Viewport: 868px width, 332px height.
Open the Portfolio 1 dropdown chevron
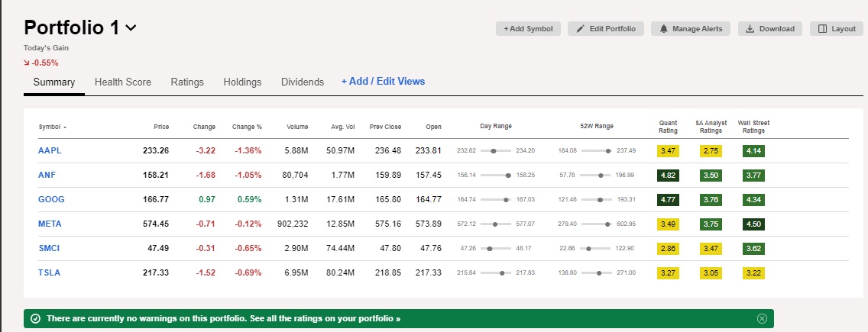(x=131, y=27)
